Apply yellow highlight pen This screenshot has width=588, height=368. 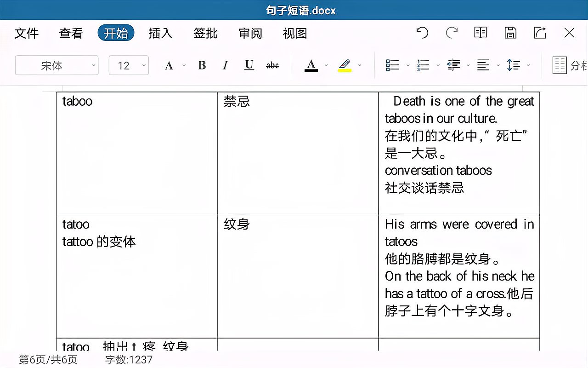[345, 65]
